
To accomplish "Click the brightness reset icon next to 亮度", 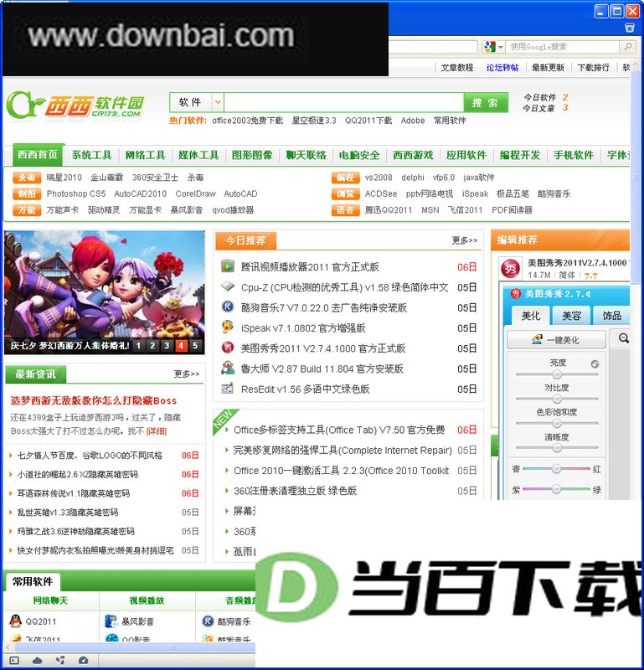I will tap(595, 364).
